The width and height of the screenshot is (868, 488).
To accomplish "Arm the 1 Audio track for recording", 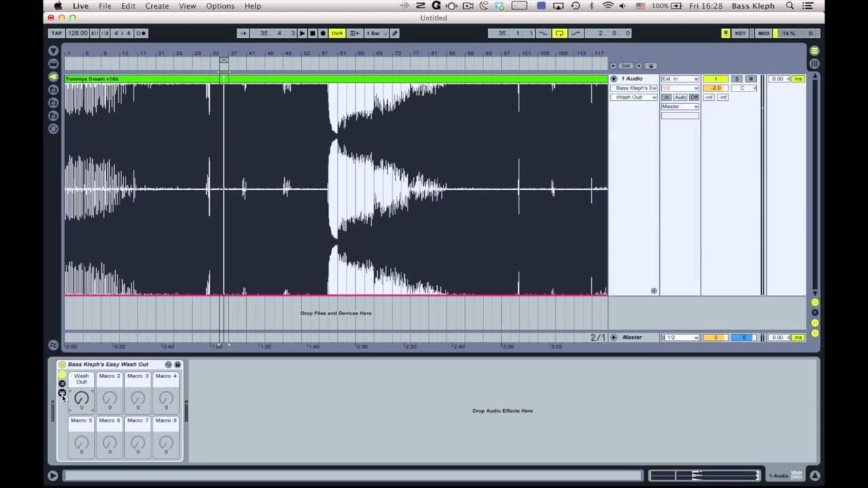I will click(751, 79).
